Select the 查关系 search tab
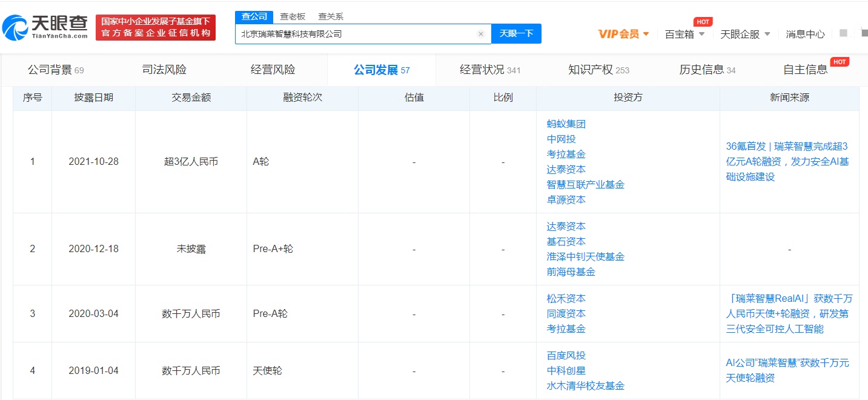 pos(331,17)
